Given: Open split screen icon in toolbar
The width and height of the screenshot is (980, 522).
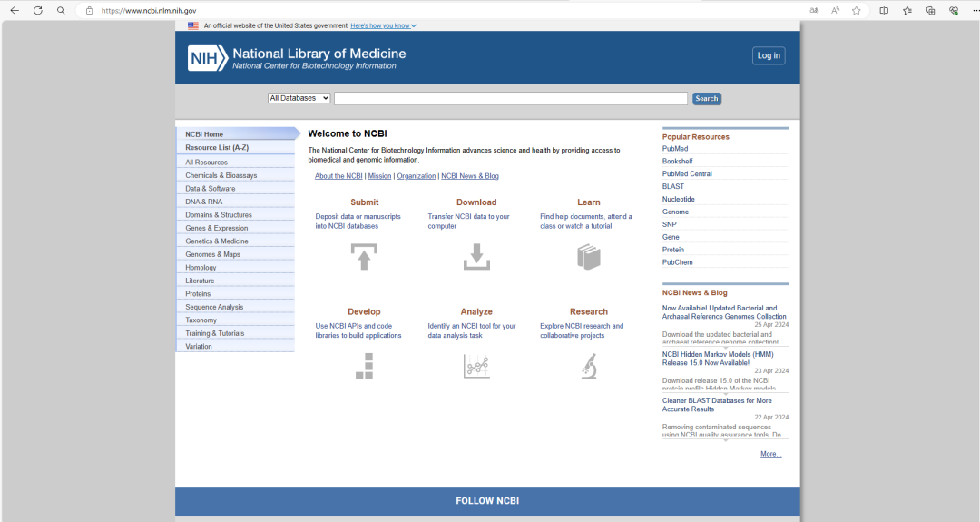Looking at the screenshot, I should (884, 10).
